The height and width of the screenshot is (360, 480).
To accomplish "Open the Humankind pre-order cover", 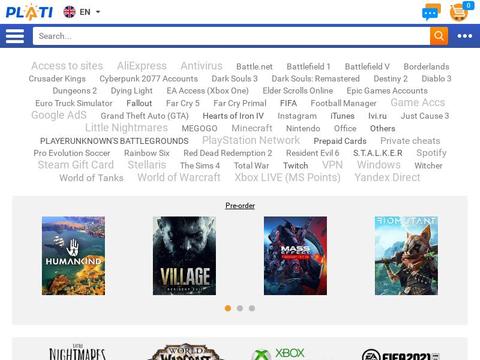I will point(73,256).
